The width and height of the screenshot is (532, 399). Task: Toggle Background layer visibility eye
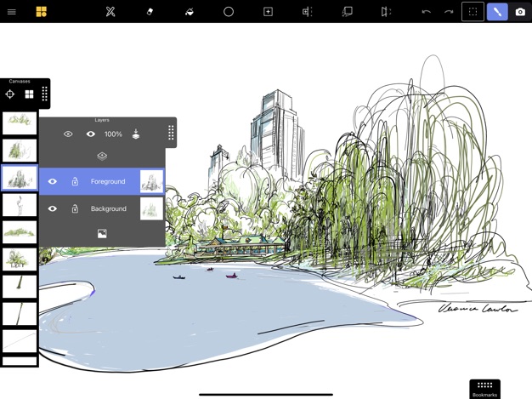point(53,208)
